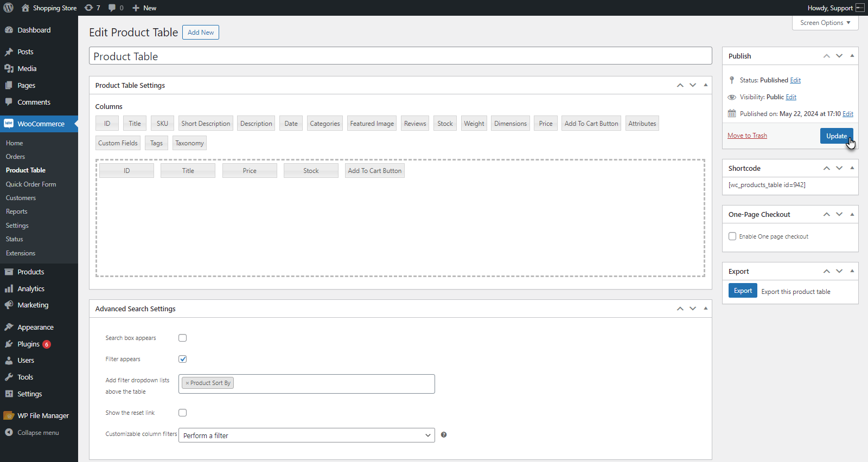Enable the Search box appears checkbox

183,338
